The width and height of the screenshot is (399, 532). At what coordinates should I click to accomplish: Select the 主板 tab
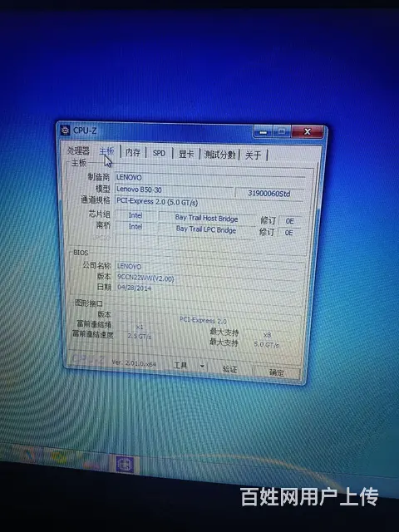pos(106,151)
